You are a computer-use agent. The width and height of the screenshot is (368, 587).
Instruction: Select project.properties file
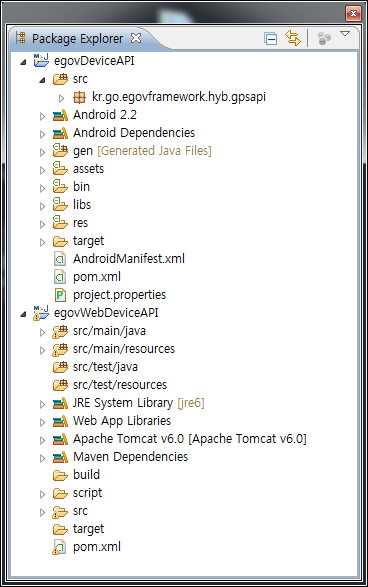point(119,295)
